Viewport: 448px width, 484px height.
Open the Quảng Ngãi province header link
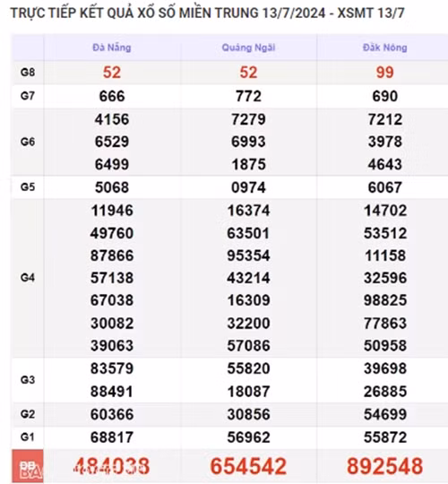[x=248, y=48]
